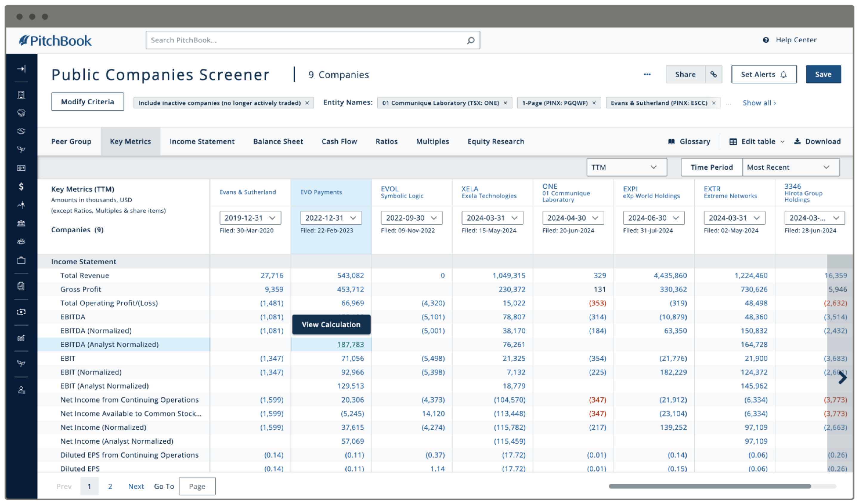The width and height of the screenshot is (859, 504).
Task: Select the People icon in the left sidebar
Action: [22, 242]
